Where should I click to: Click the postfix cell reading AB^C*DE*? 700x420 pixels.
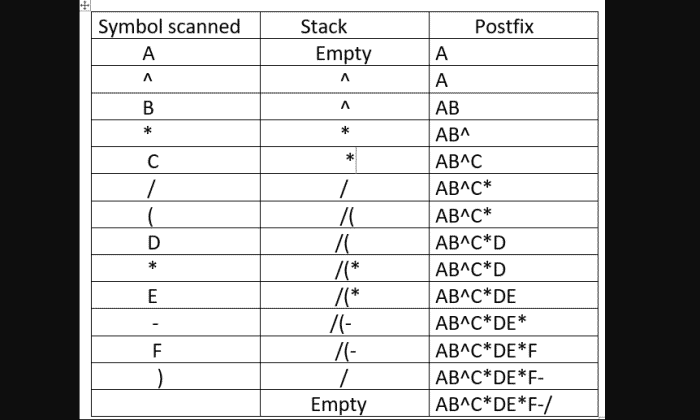(513, 322)
